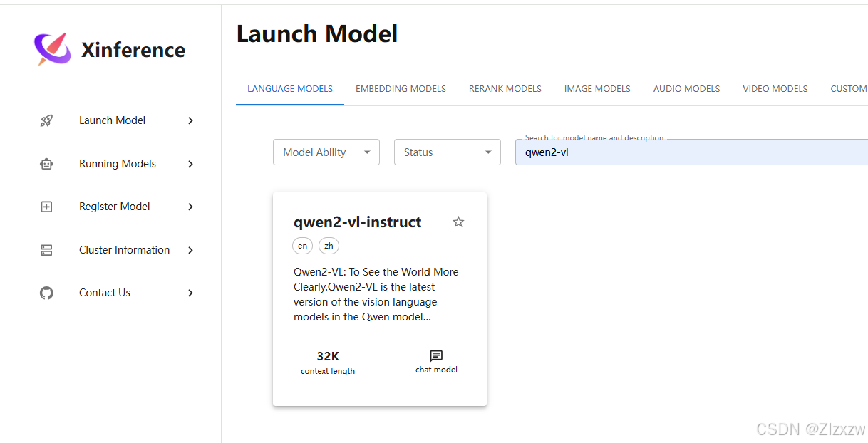
Task: Open Running Models in the sidebar
Action: (x=117, y=164)
